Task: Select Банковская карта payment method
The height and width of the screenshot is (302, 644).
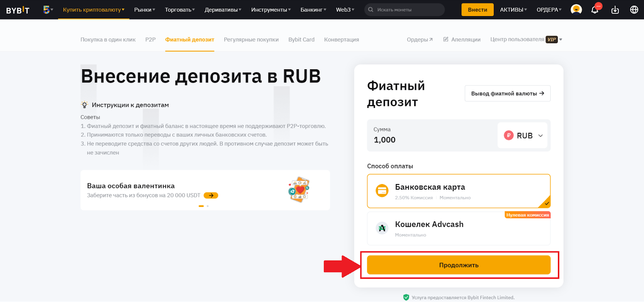Action: coord(458,191)
